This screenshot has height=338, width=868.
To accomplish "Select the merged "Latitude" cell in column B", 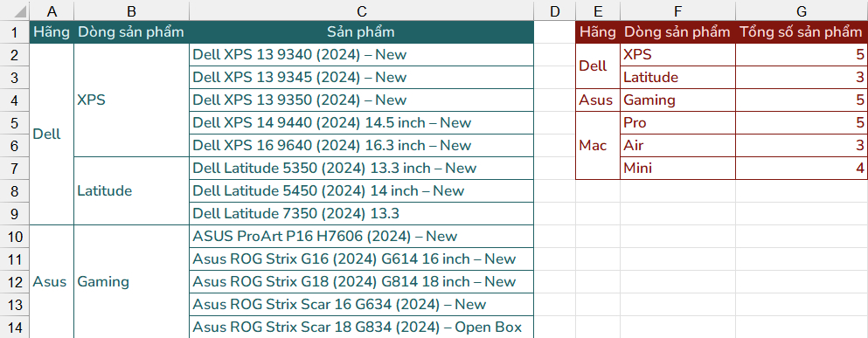I will pos(131,191).
